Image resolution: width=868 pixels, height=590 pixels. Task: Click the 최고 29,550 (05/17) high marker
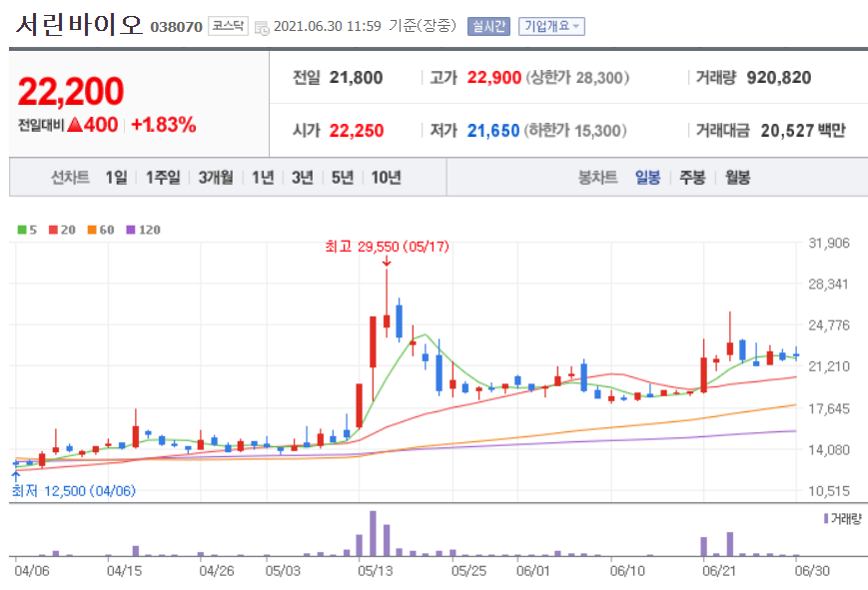point(387,247)
